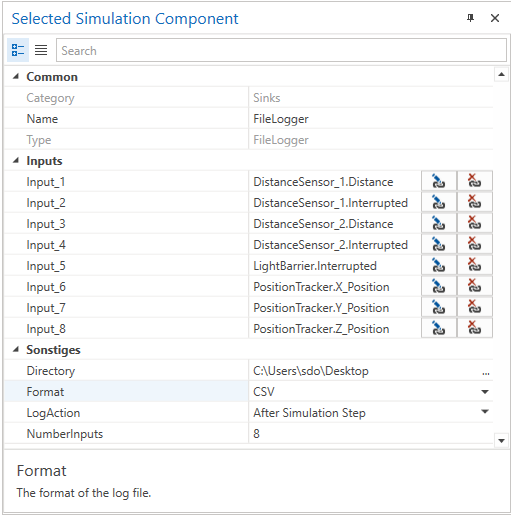Connect a signal to Input_1
This screenshot has width=511, height=515.
pyautogui.click(x=439, y=181)
